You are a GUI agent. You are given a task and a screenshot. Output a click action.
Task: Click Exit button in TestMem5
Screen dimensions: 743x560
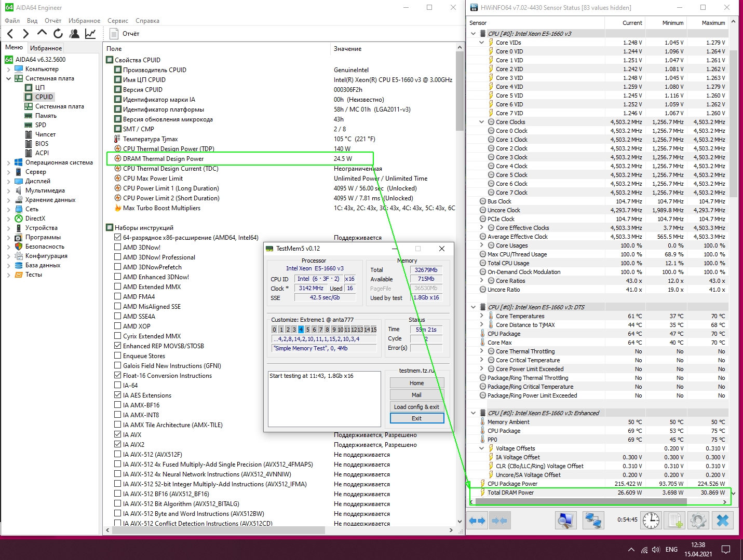[x=417, y=418]
